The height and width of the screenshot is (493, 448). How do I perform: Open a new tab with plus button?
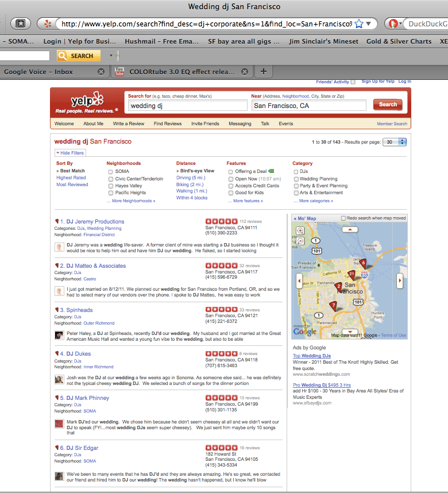[x=264, y=71]
